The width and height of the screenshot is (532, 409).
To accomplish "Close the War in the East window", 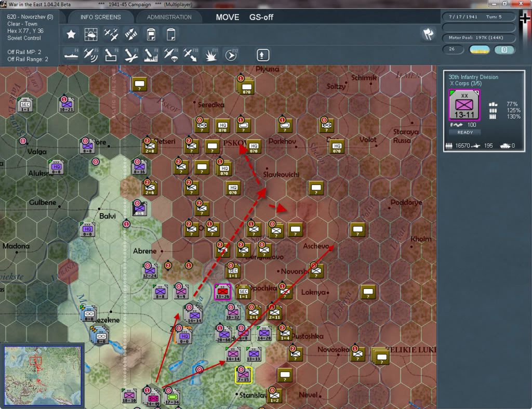I will [x=521, y=4].
